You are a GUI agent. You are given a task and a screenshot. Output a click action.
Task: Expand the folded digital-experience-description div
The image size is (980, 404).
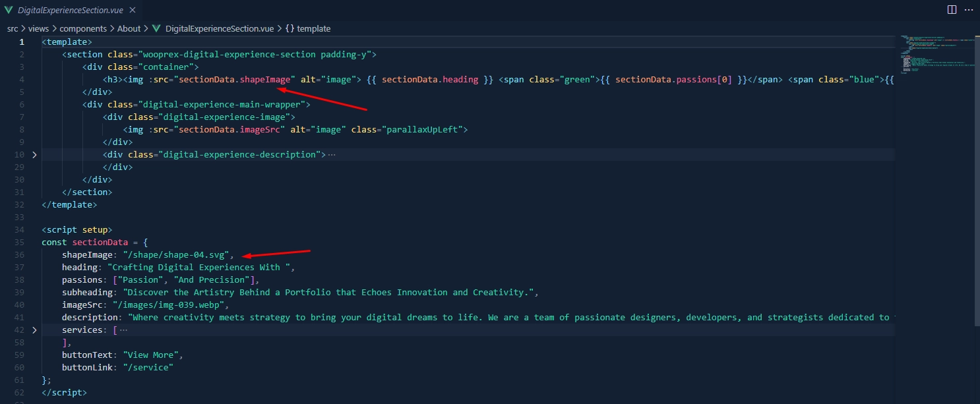34,155
